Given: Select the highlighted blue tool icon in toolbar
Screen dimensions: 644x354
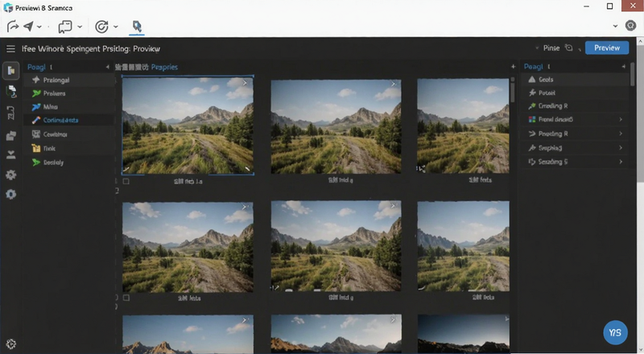Looking at the screenshot, I should tap(137, 27).
